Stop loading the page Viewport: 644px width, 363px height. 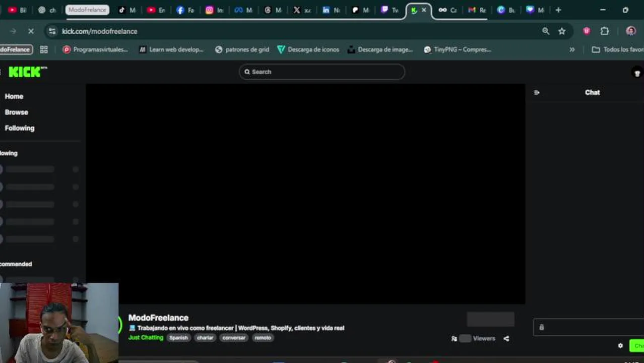[31, 31]
